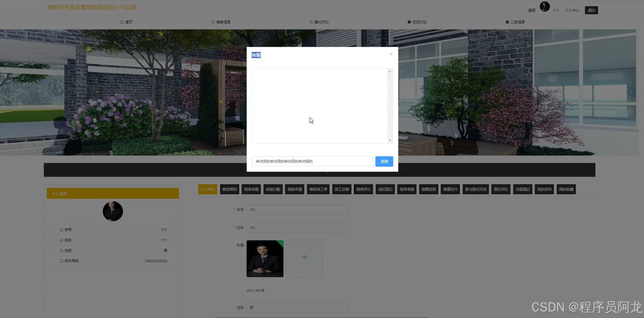This screenshot has height=318, width=644.
Task: Click the blue 发送 send button
Action: pos(384,161)
